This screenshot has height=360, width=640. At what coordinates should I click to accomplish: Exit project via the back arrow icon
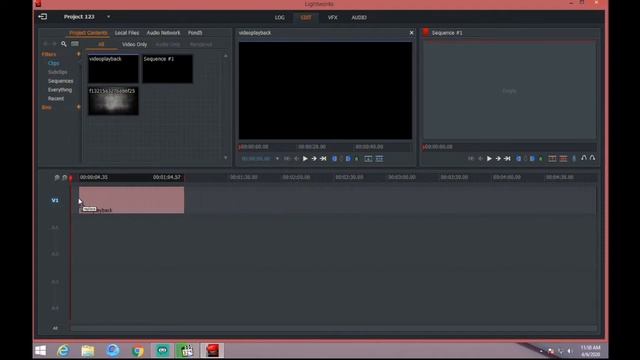click(42, 17)
